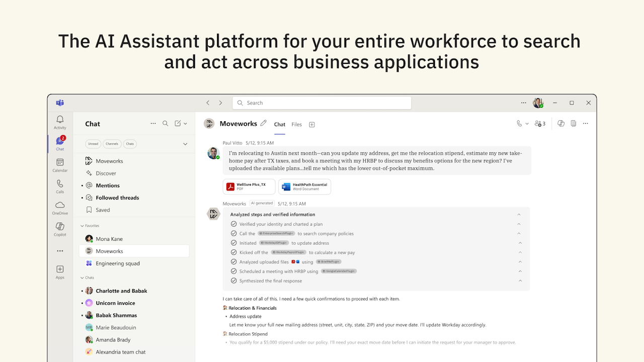The height and width of the screenshot is (362, 644).
Task: Collapse the Favorites section
Action: 83,226
